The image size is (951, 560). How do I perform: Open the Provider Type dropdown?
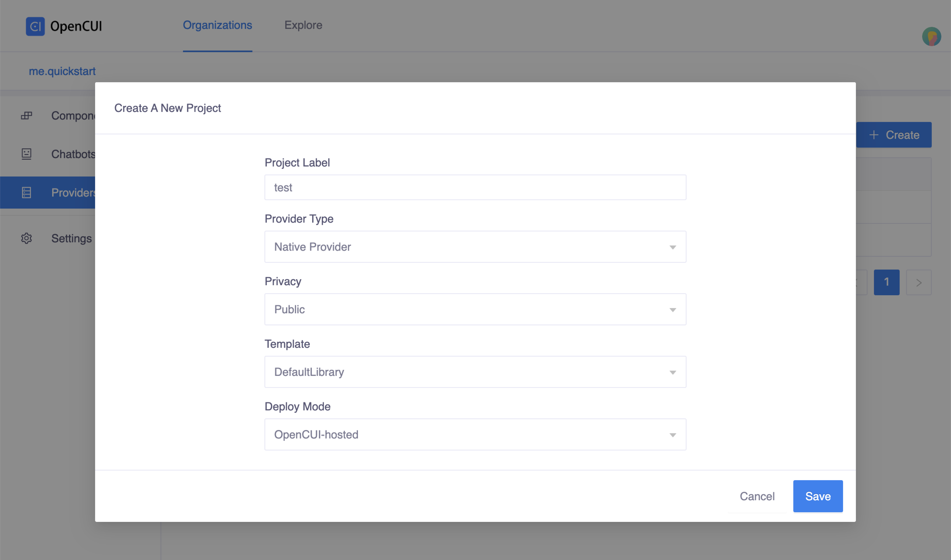(x=475, y=247)
